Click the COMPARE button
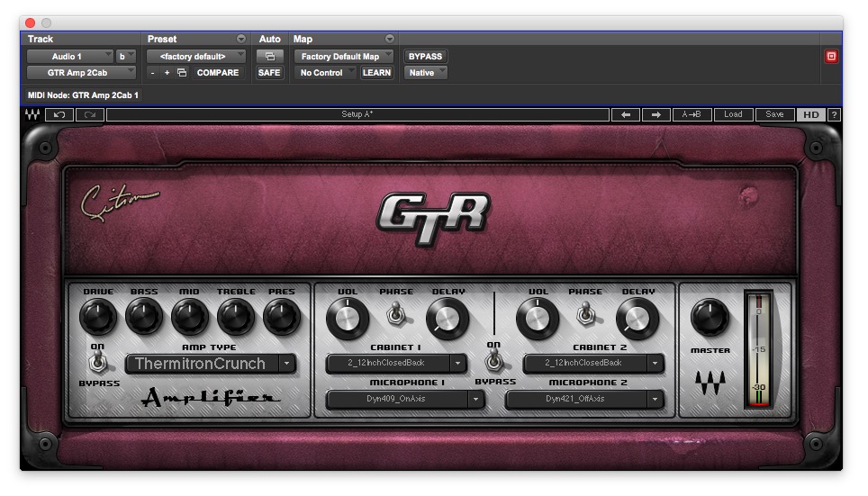 pos(218,73)
